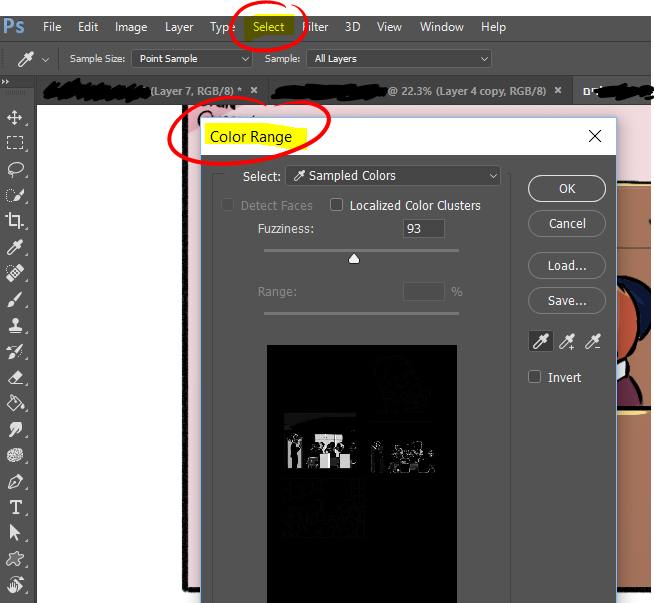Select the Quick Selection tool

tap(15, 195)
